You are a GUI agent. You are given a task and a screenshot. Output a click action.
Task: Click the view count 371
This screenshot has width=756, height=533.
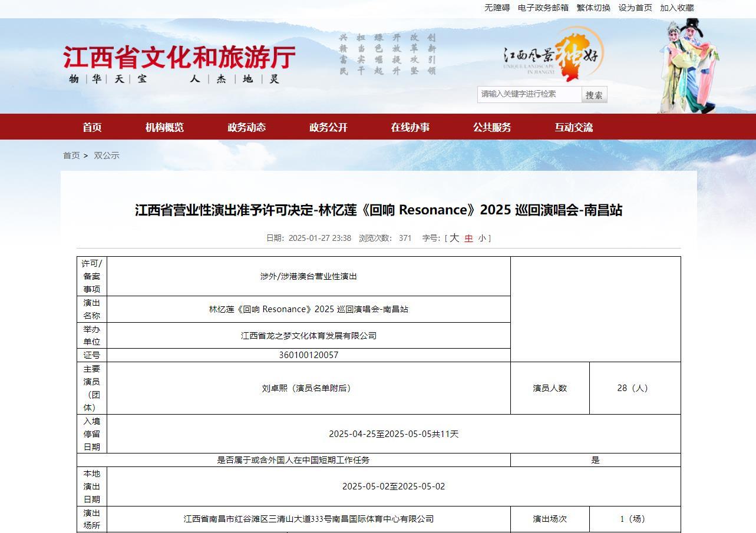point(405,238)
